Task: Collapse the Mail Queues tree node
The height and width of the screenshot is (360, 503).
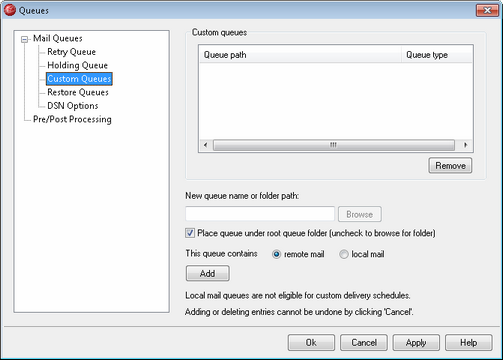Action: point(24,39)
